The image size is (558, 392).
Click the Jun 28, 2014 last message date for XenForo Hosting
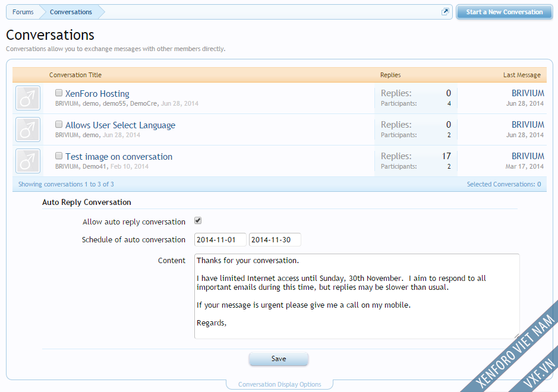525,103
